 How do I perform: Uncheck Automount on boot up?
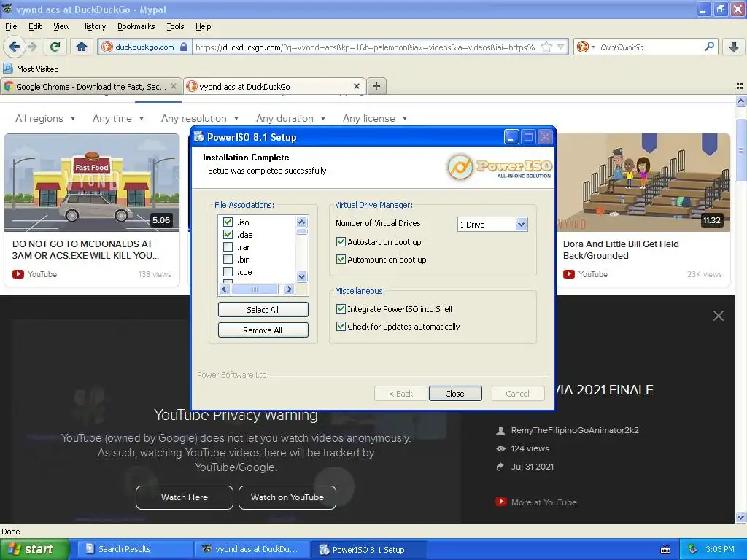pos(341,260)
